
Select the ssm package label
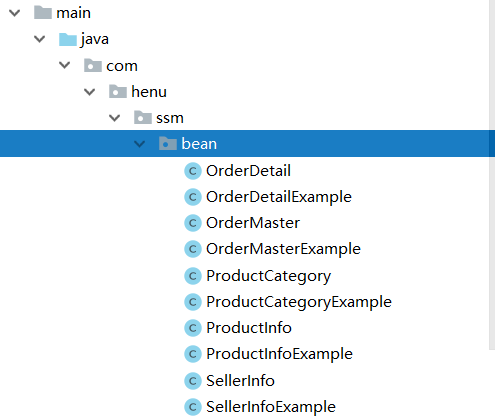[x=170, y=118]
